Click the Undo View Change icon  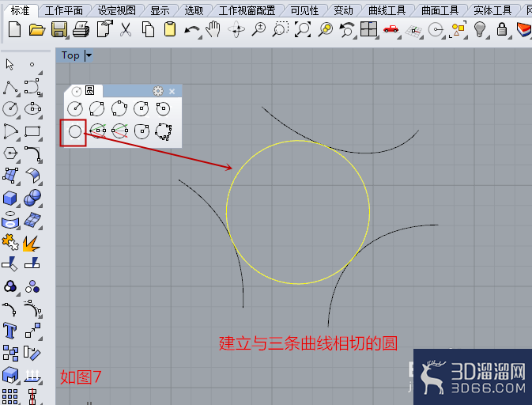coord(347,29)
